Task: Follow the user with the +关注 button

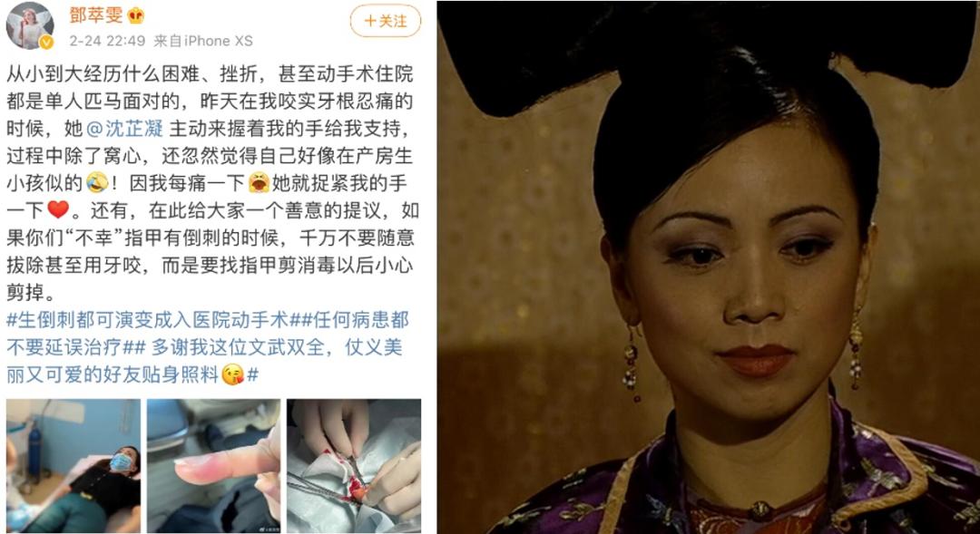Action: [x=385, y=21]
